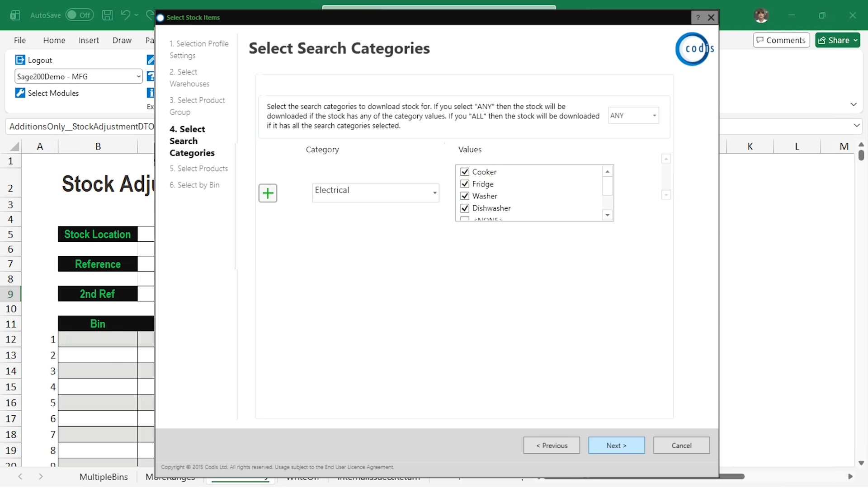Click the blue pencil edit icon
The image size is (868, 488).
(151, 59)
